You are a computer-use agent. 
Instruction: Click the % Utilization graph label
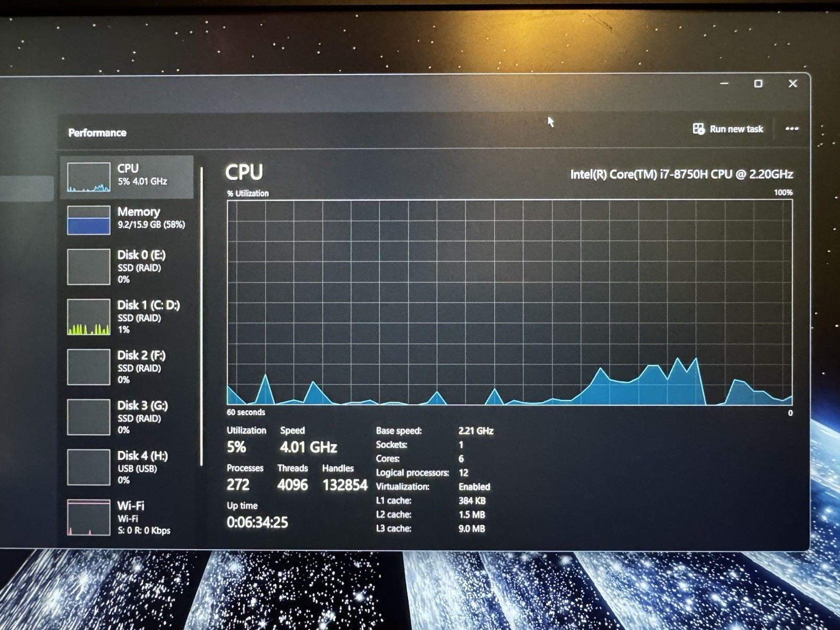(248, 193)
